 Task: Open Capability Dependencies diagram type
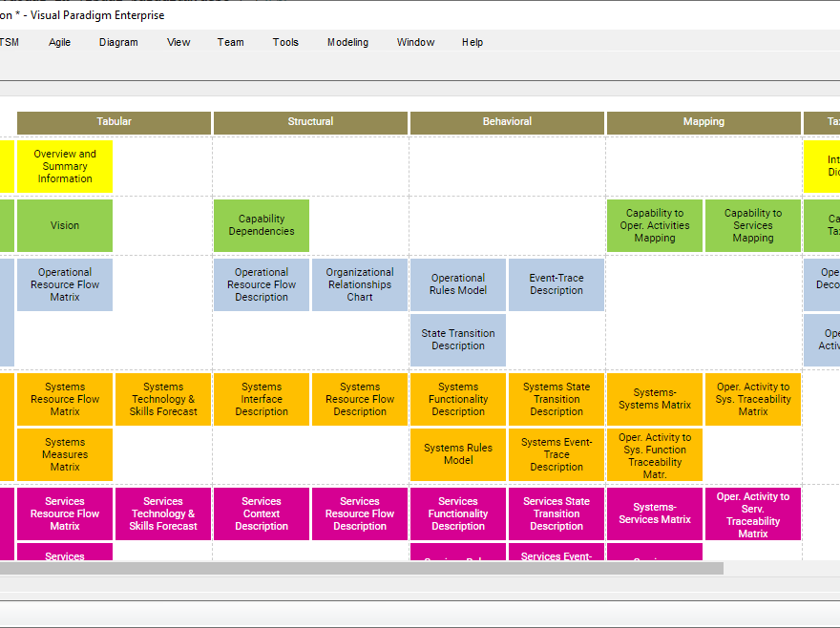[262, 225]
